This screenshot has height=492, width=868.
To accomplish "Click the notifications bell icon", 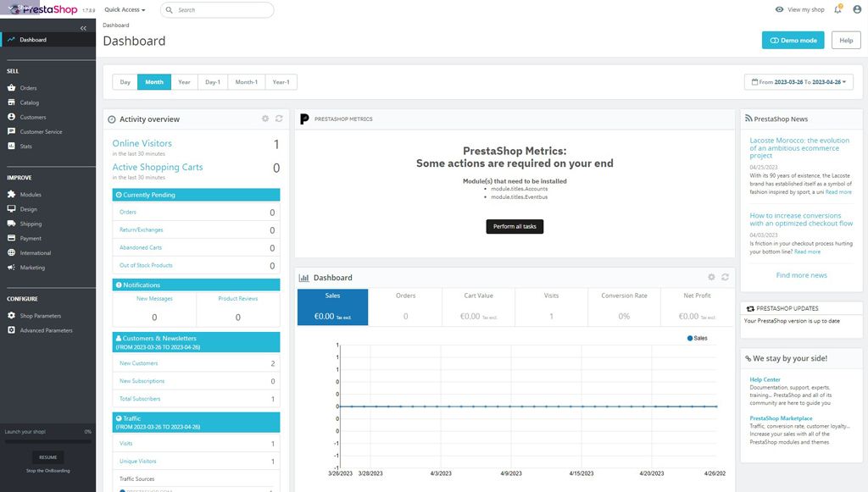I will point(837,8).
